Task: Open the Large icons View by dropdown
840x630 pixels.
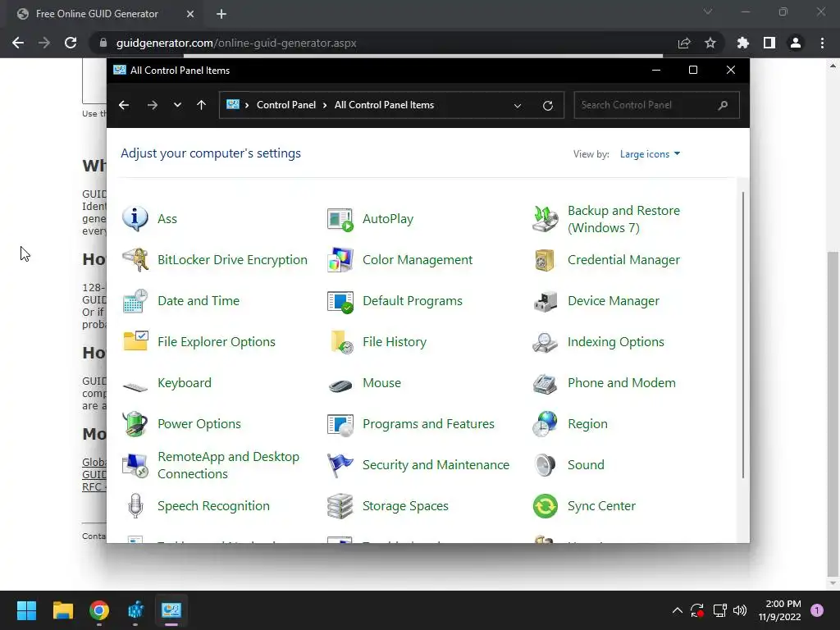Action: 650,154
